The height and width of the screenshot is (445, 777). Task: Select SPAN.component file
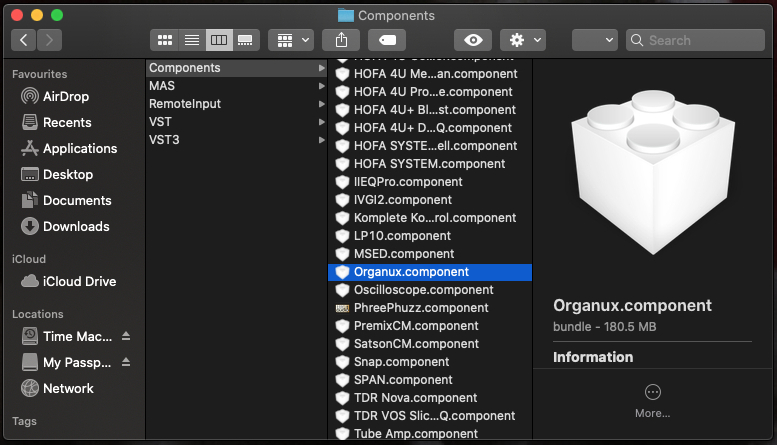pyautogui.click(x=430, y=380)
